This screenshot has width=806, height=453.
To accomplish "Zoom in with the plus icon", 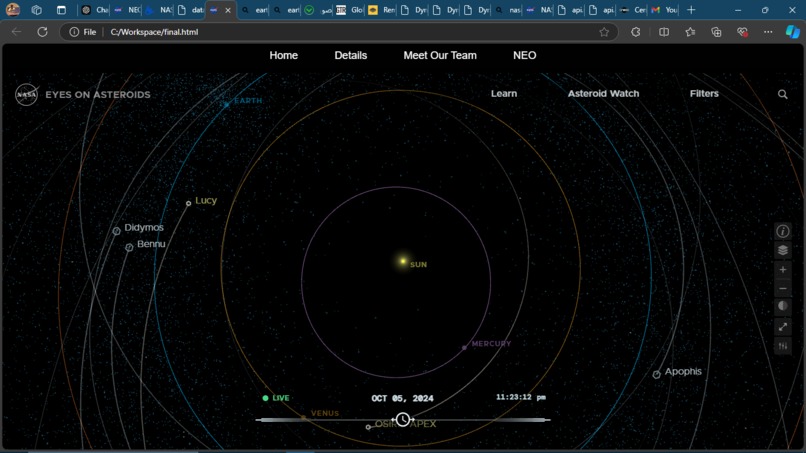I will [782, 269].
